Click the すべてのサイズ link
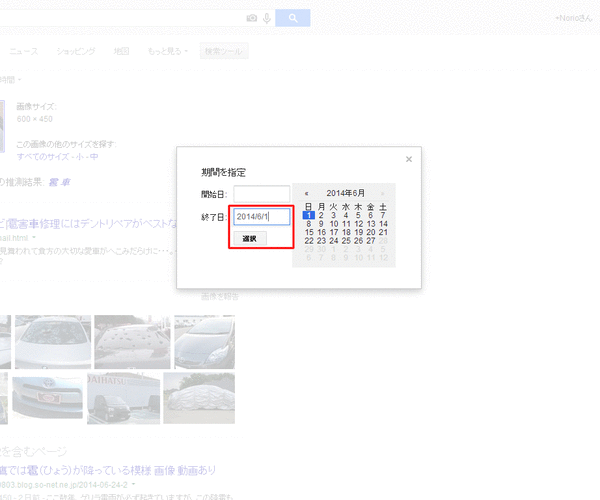The width and height of the screenshot is (600, 500). (x=43, y=156)
